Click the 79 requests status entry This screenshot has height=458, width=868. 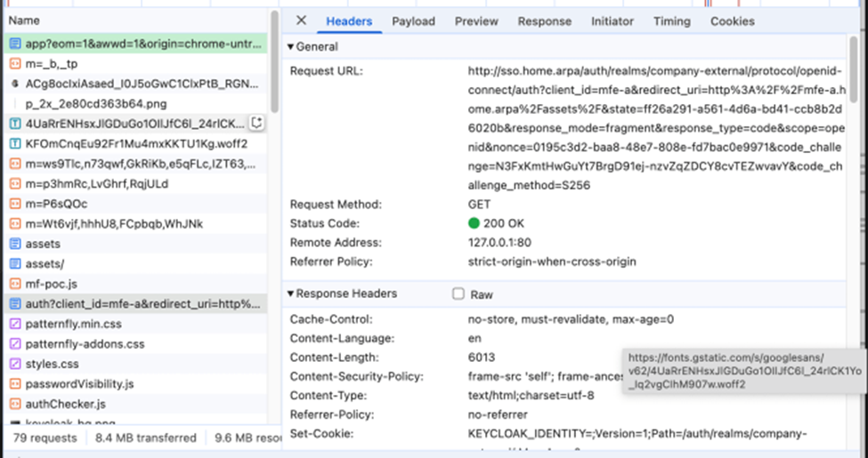point(45,438)
